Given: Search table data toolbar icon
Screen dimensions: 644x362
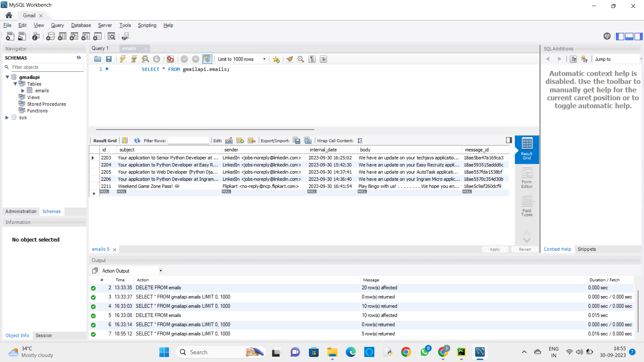Looking at the screenshot, I should [x=111, y=36].
